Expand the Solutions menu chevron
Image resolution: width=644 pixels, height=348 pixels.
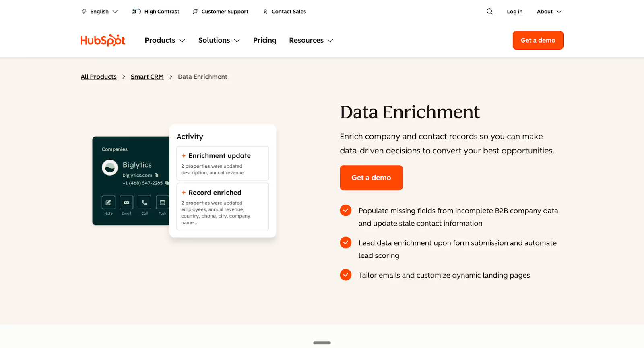pos(237,41)
